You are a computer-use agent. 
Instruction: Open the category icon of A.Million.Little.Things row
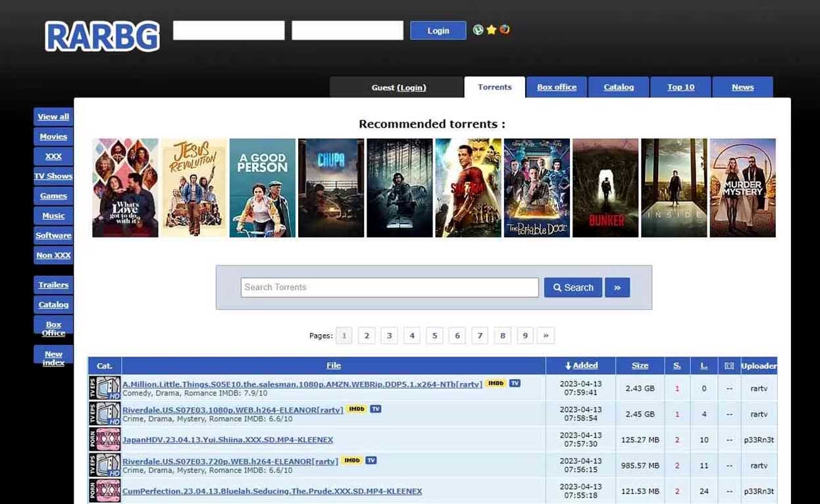pyautogui.click(x=105, y=388)
